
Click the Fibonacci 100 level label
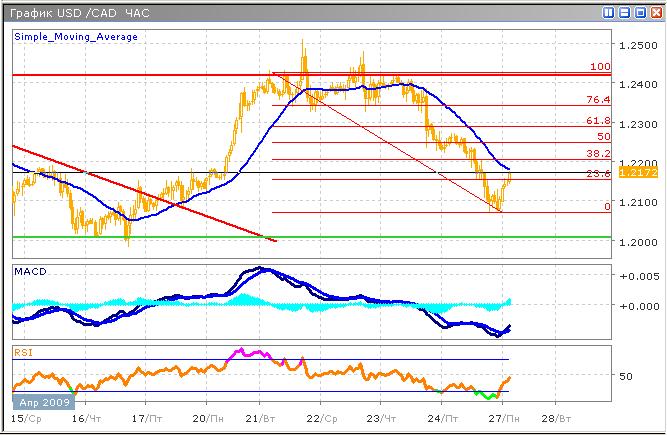tap(601, 66)
